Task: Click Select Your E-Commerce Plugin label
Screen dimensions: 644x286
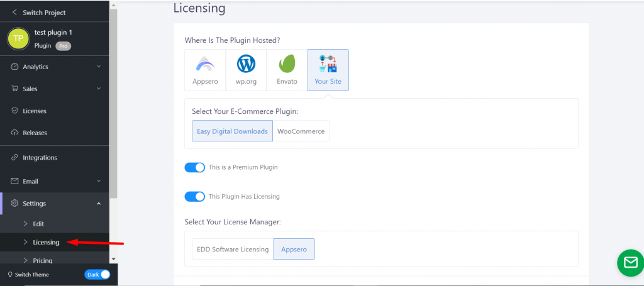Action: pos(245,111)
